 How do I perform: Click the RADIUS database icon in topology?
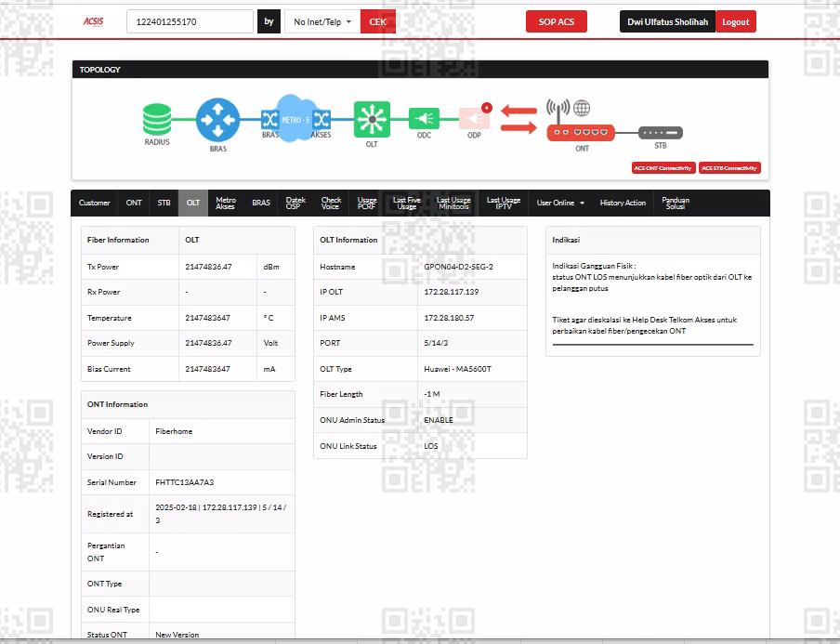point(157,119)
